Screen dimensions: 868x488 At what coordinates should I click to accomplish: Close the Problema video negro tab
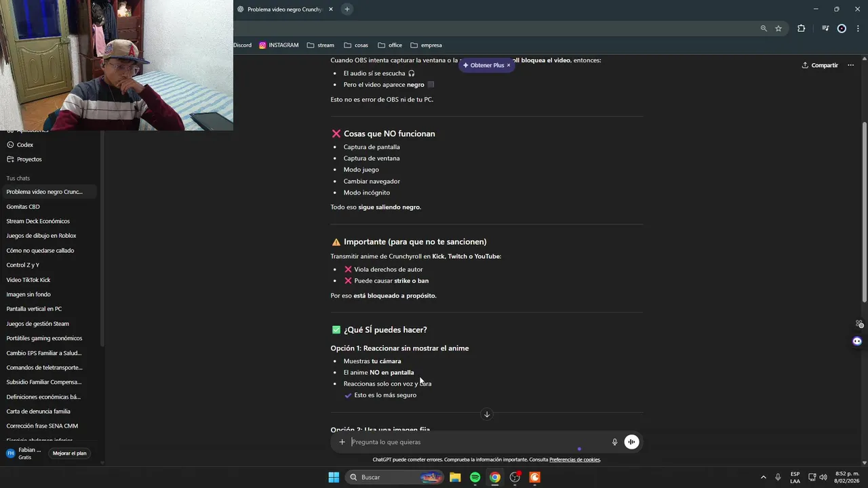point(331,9)
